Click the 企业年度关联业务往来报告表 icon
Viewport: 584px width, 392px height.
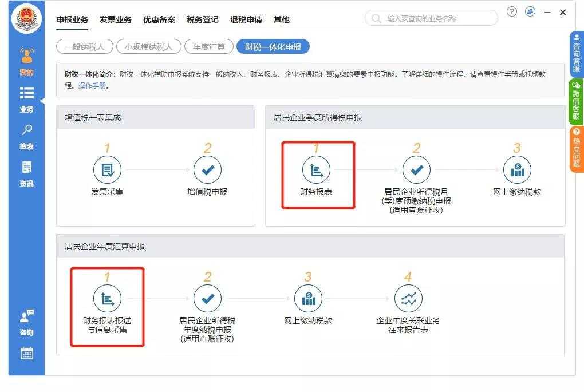pos(408,298)
